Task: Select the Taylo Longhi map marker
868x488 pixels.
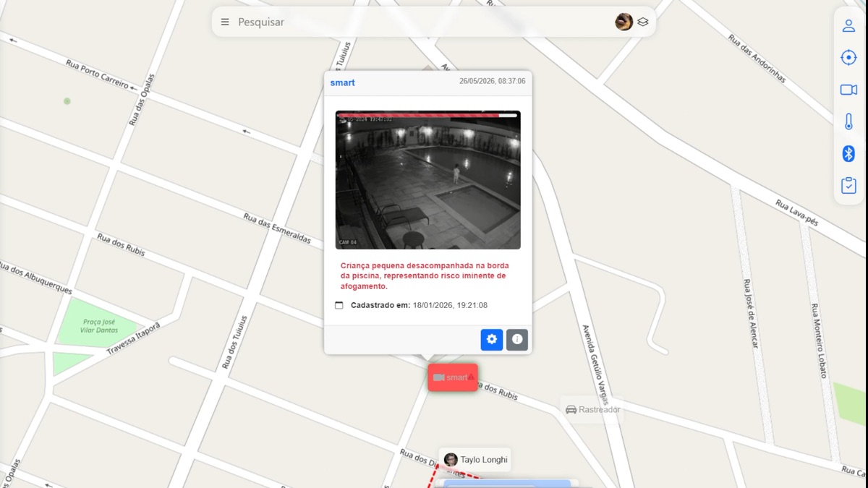Action: point(475,460)
